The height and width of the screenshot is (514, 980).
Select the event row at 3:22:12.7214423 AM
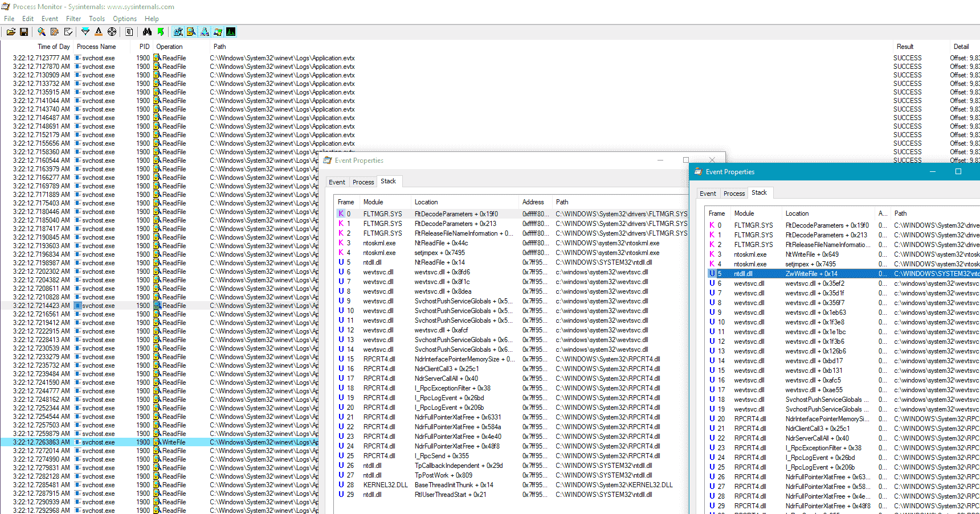pyautogui.click(x=160, y=306)
